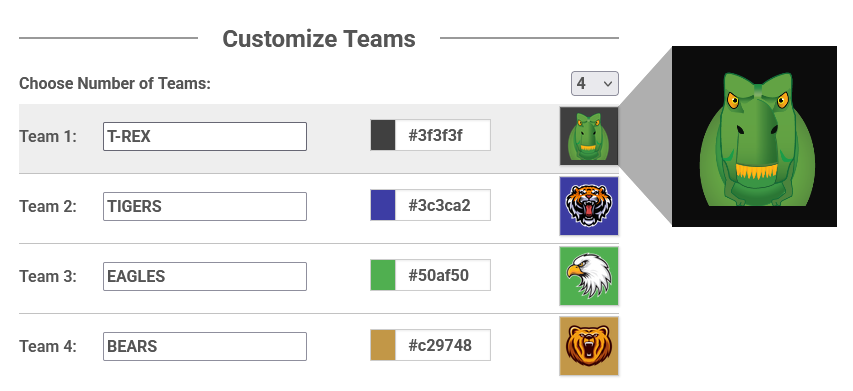Click into the BEARS name field
853x391 pixels.
pyautogui.click(x=205, y=346)
